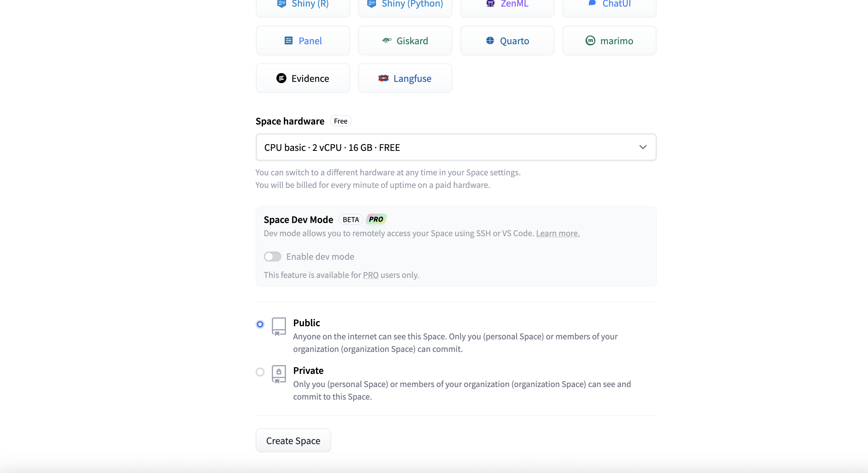Click the Enable dev mode label text

[x=320, y=256]
